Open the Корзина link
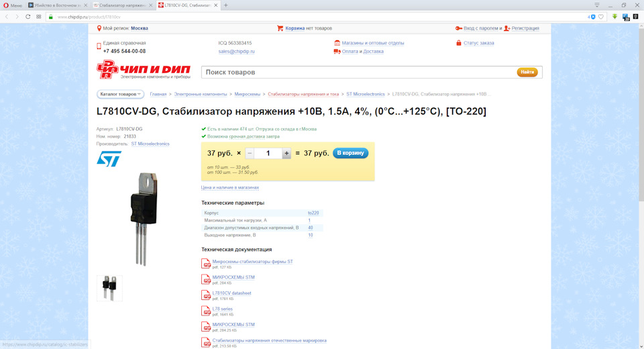 pos(295,28)
